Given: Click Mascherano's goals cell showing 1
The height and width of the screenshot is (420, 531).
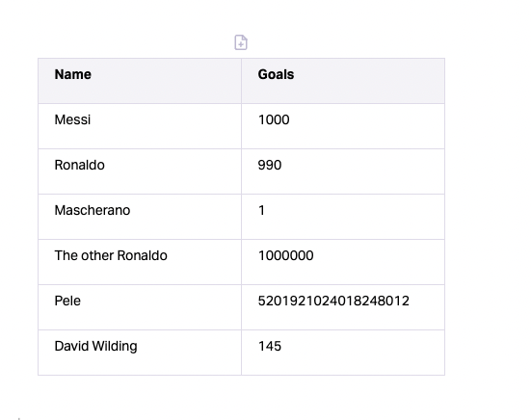Looking at the screenshot, I should coord(343,217).
